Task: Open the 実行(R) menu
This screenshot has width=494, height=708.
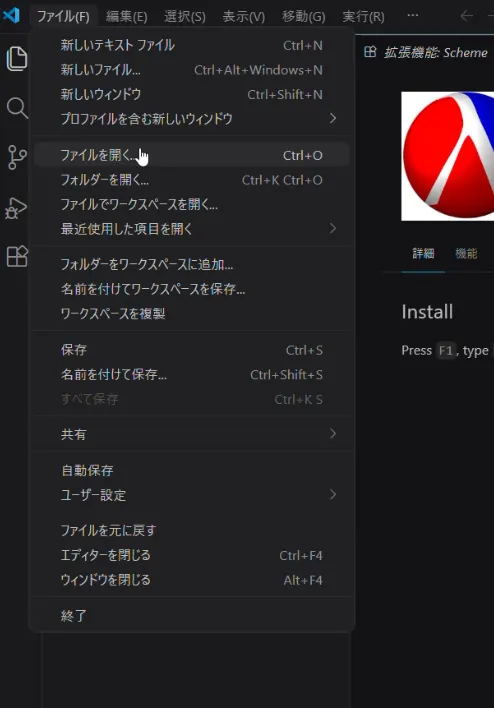Action: (363, 16)
